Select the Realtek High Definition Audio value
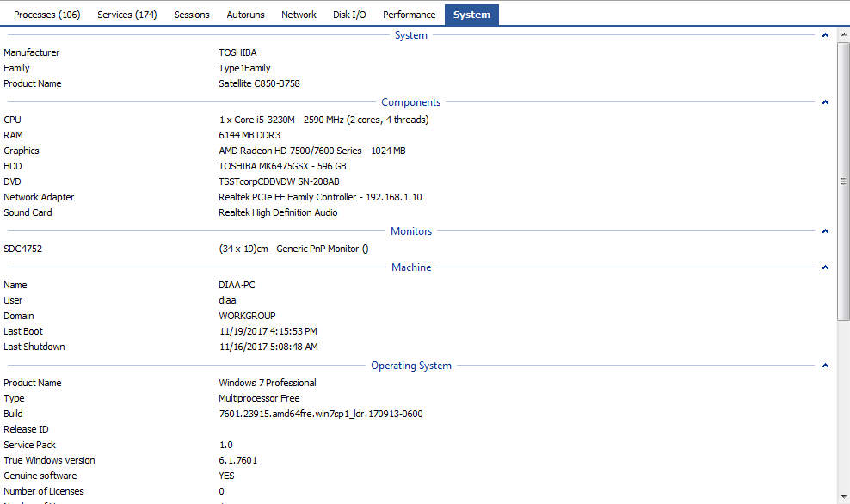Viewport: 850px width, 504px height. click(278, 212)
